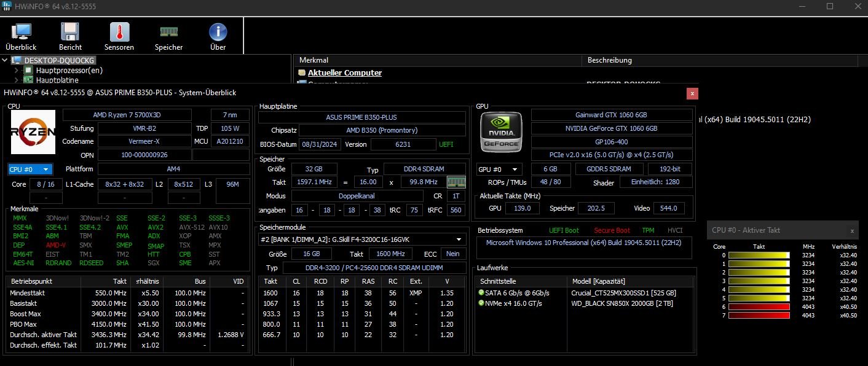Viewport: 868px width, 366px height.
Task: Click the GP106-400 GPU chip value
Action: coord(611,142)
